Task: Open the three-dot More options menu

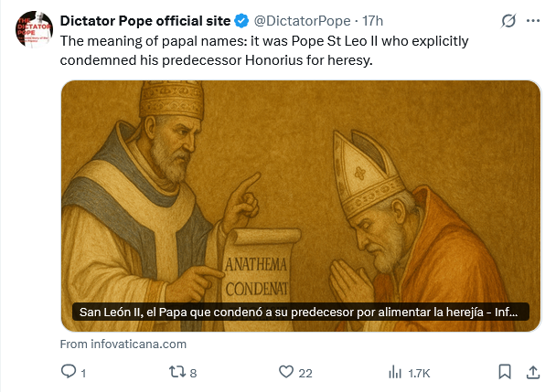Action: [534, 21]
